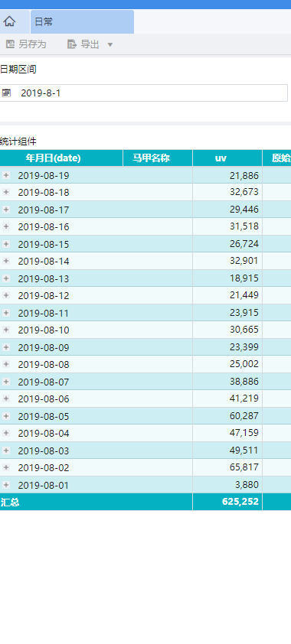The width and height of the screenshot is (291, 644).
Task: Expand the 2019-08-19 row plus icon
Action: 6,175
